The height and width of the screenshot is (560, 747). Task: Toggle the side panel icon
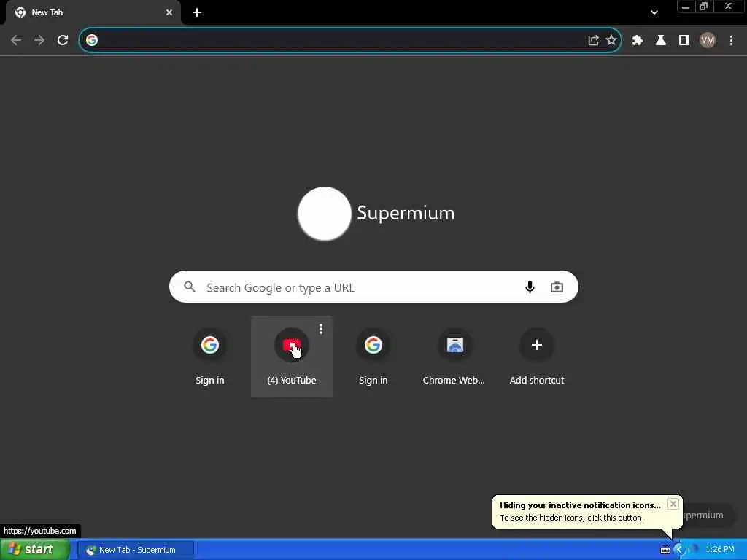pos(684,41)
